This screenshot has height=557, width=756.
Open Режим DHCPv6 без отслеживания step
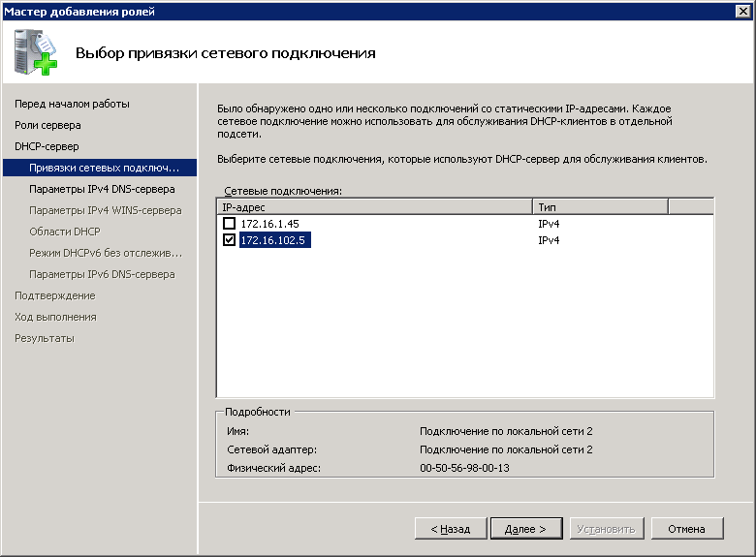(x=106, y=253)
